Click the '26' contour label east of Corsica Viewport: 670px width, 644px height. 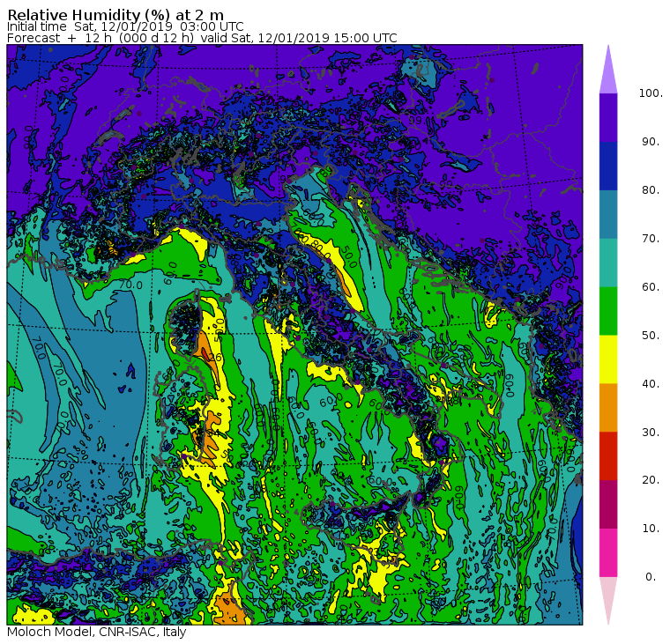pyautogui.click(x=216, y=357)
